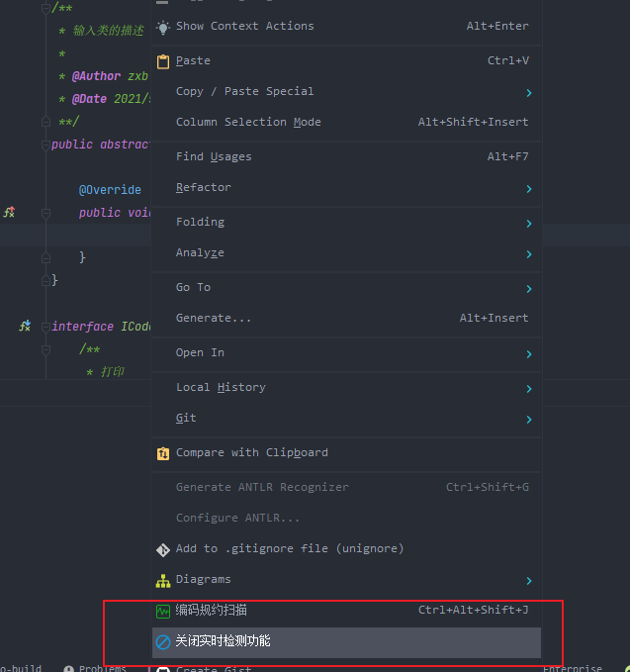Click the 输入类的描述 comment text

(108, 31)
